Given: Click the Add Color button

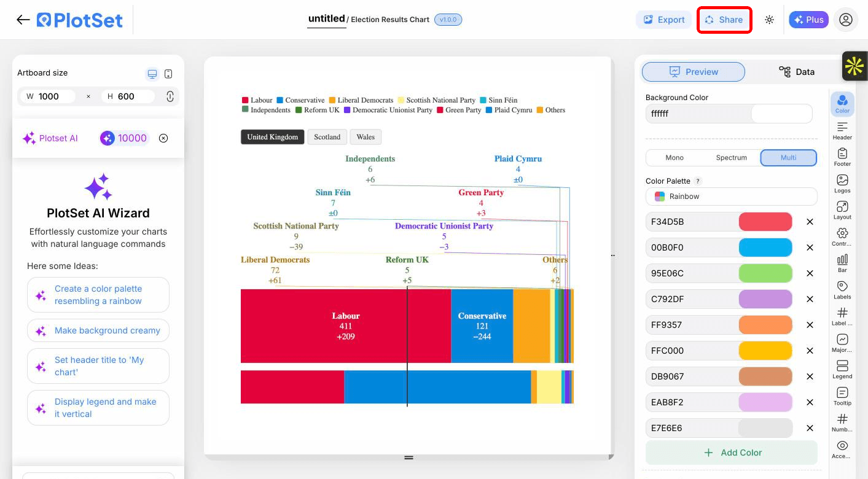Looking at the screenshot, I should pyautogui.click(x=731, y=453).
